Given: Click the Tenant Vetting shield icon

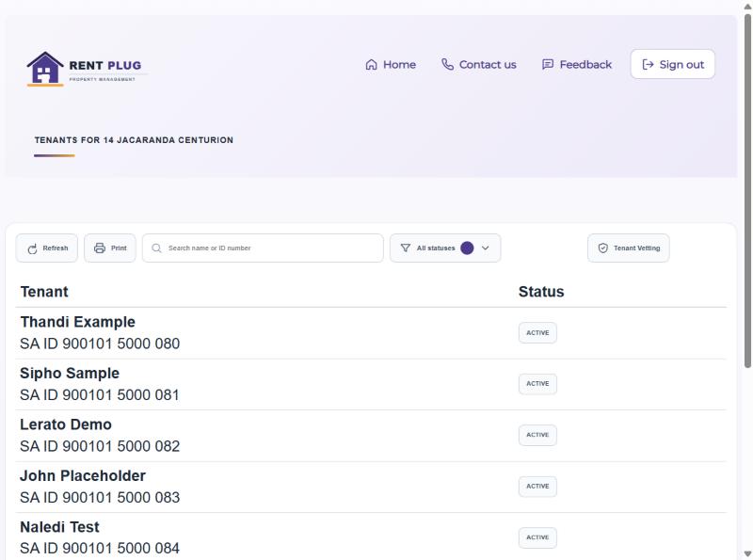Looking at the screenshot, I should [x=603, y=248].
